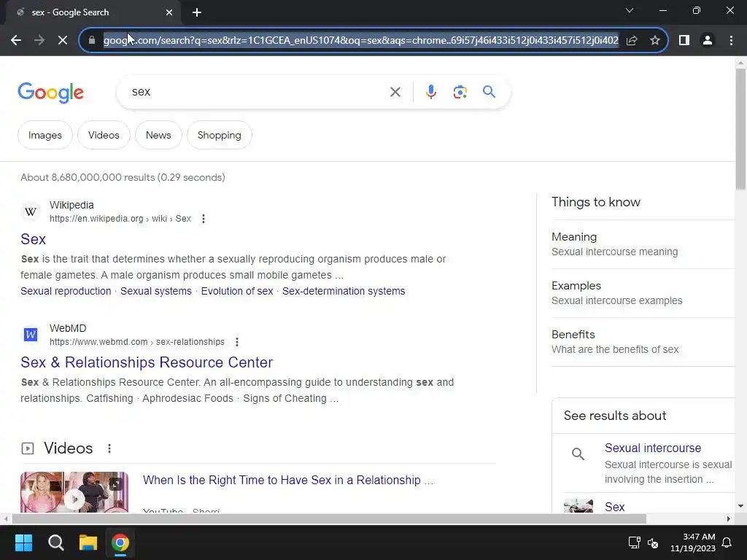Close the 'sex - Google Search' tab
The width and height of the screenshot is (747, 560).
point(169,12)
